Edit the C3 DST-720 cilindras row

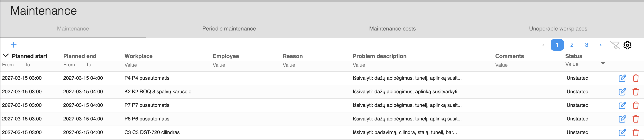pos(622,133)
